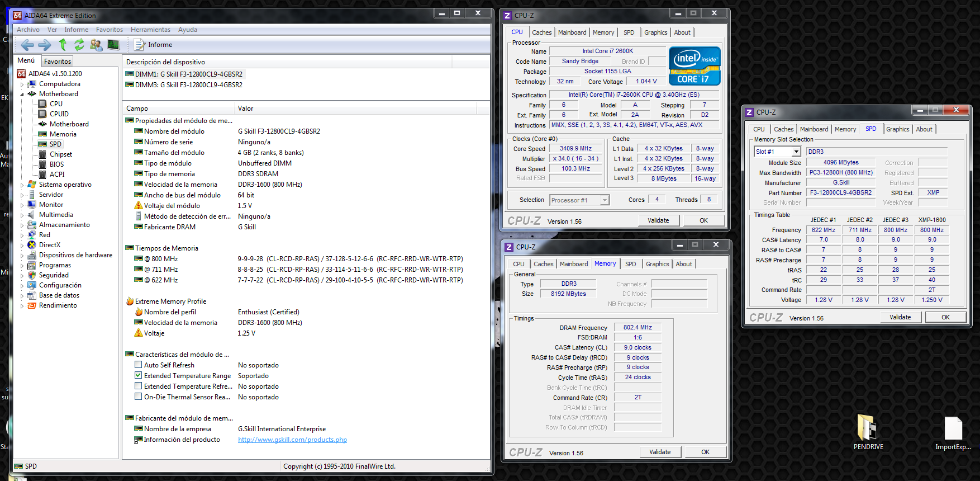980x481 pixels.
Task: Expand the Computadora tree node
Action: tap(22, 84)
